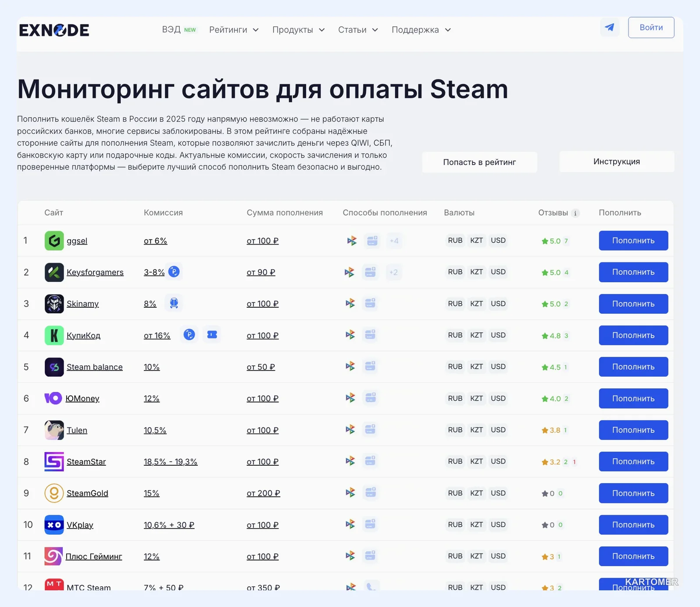The width and height of the screenshot is (700, 607).
Task: Open the Steam balance site logo
Action: point(54,367)
